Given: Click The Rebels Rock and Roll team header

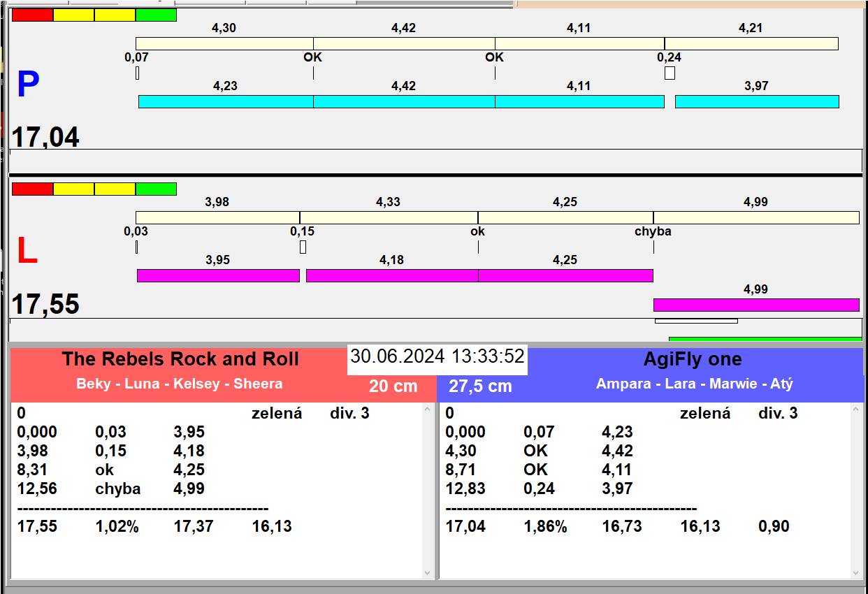Looking at the screenshot, I should click(x=180, y=359).
